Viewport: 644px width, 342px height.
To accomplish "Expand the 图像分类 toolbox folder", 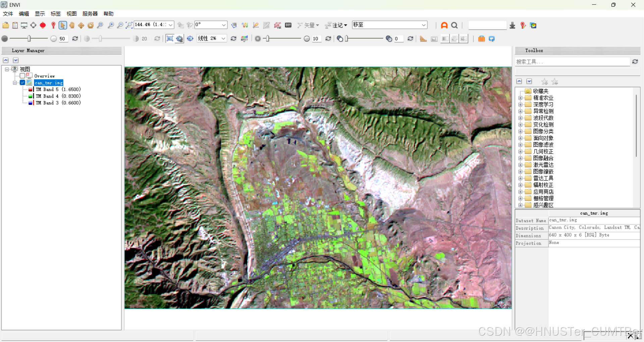I will 520,131.
